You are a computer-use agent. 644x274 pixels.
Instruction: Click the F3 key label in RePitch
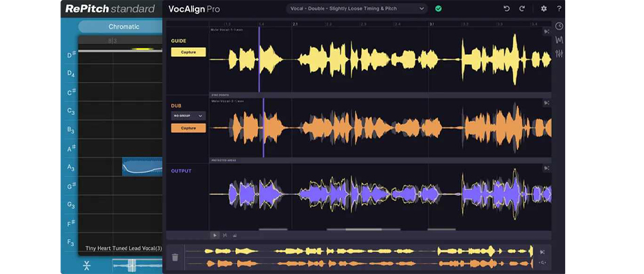pyautogui.click(x=71, y=242)
